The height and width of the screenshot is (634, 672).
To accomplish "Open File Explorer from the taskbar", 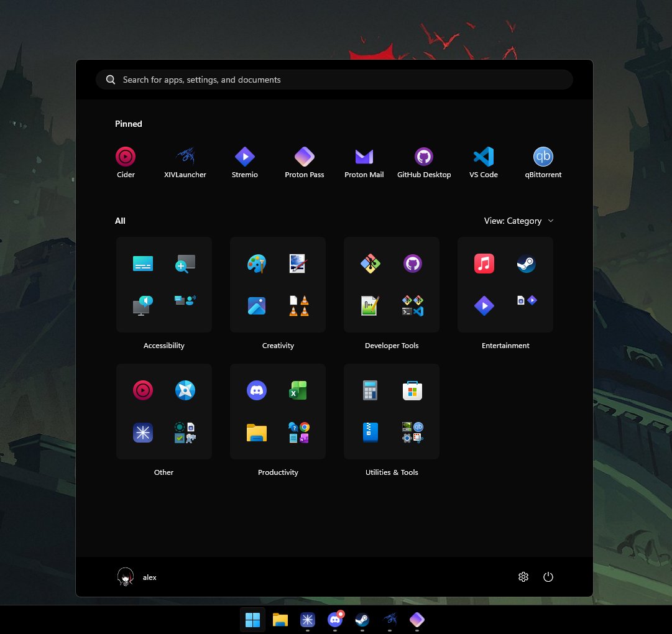I will [x=280, y=620].
